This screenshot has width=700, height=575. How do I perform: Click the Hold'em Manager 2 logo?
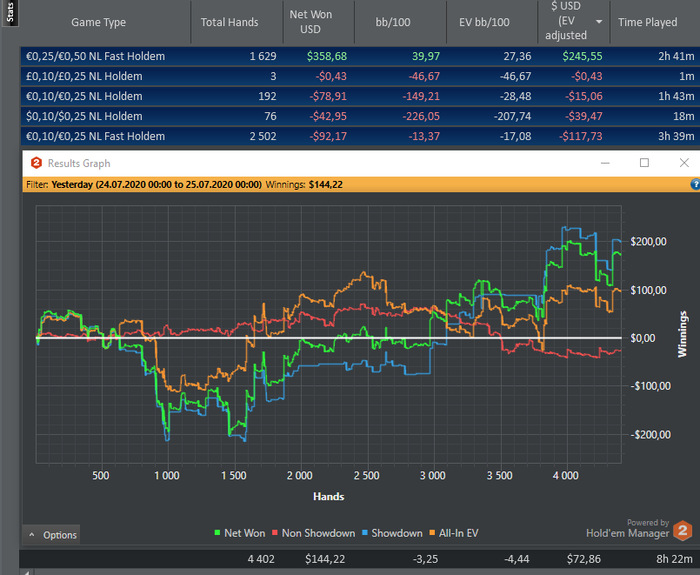(x=683, y=529)
